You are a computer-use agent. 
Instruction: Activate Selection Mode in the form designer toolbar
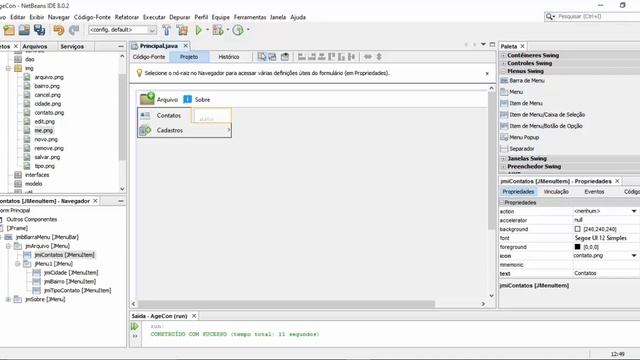tap(262, 57)
